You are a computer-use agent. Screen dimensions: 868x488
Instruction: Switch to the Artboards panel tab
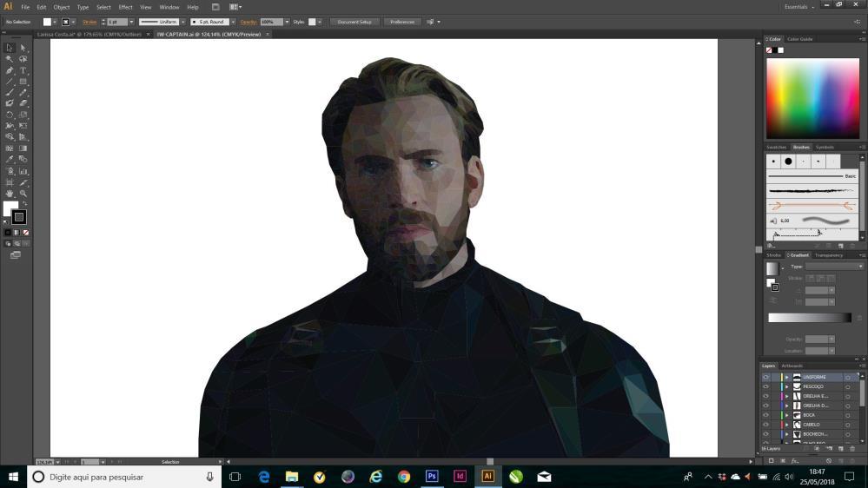pos(792,366)
